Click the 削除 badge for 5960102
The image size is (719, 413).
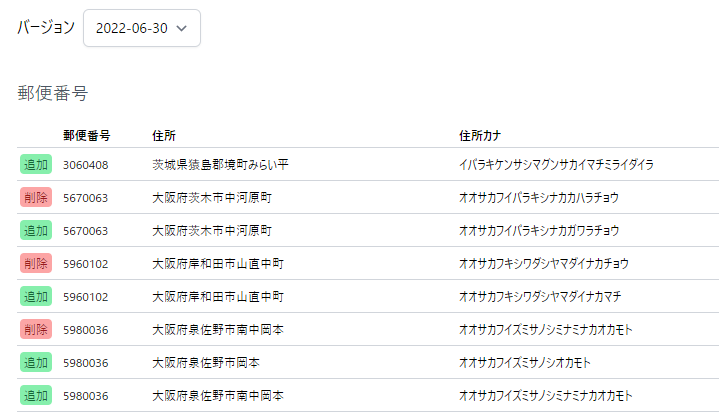point(36,264)
